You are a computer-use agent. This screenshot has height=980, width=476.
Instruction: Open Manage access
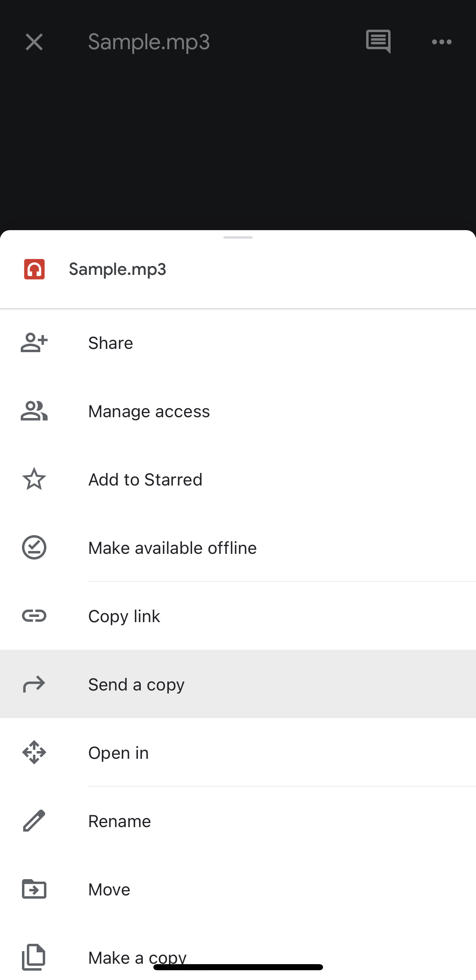(238, 412)
